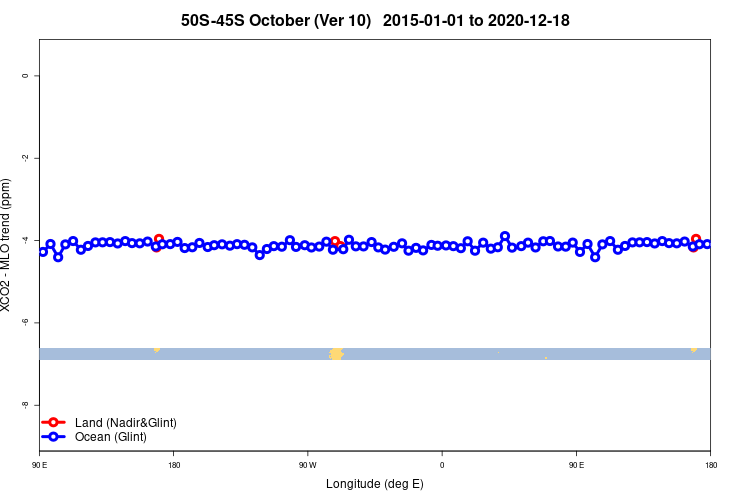Click the small yellow patch near left 180 in strip

[x=157, y=350]
